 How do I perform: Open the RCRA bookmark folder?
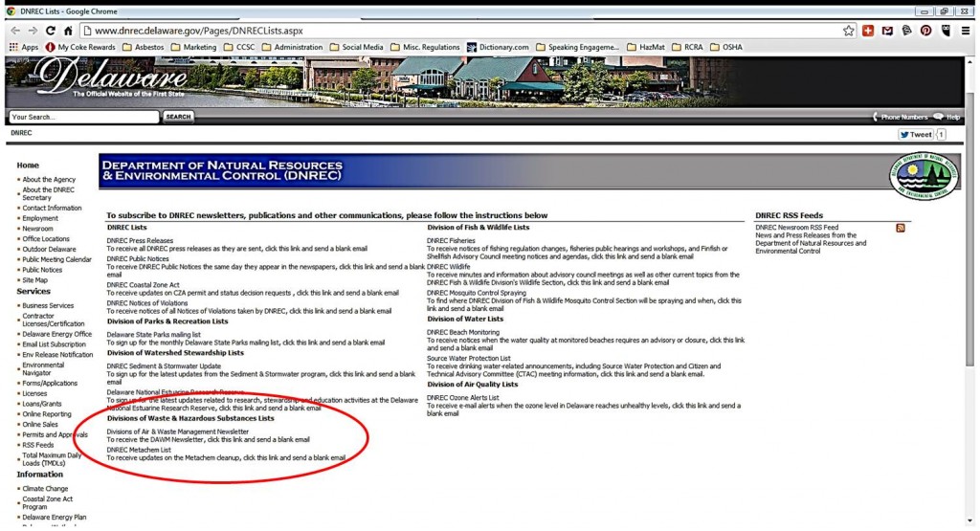[x=687, y=48]
